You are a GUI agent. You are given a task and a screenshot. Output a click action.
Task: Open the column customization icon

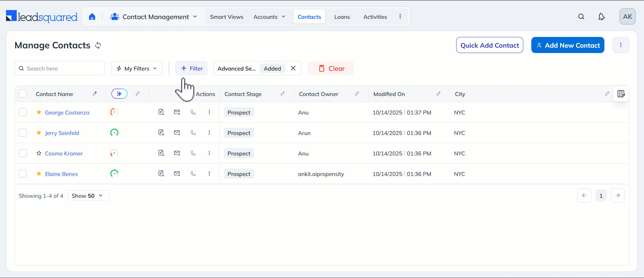621,94
